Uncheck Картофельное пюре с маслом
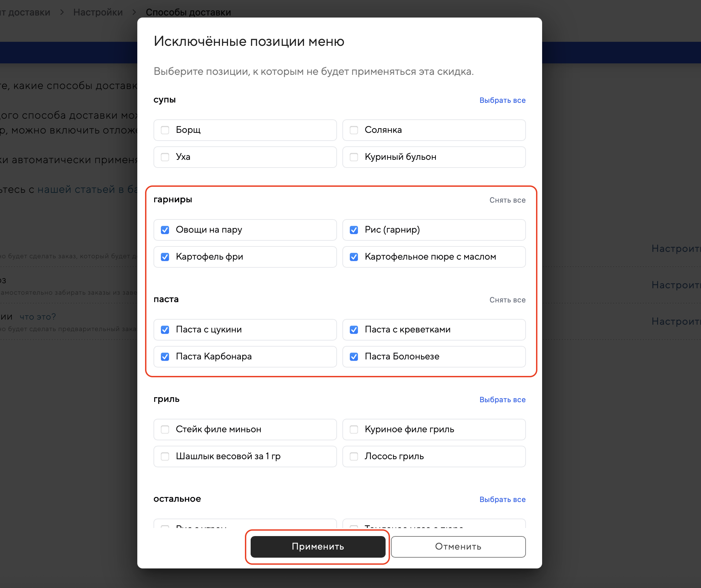 coord(354,257)
